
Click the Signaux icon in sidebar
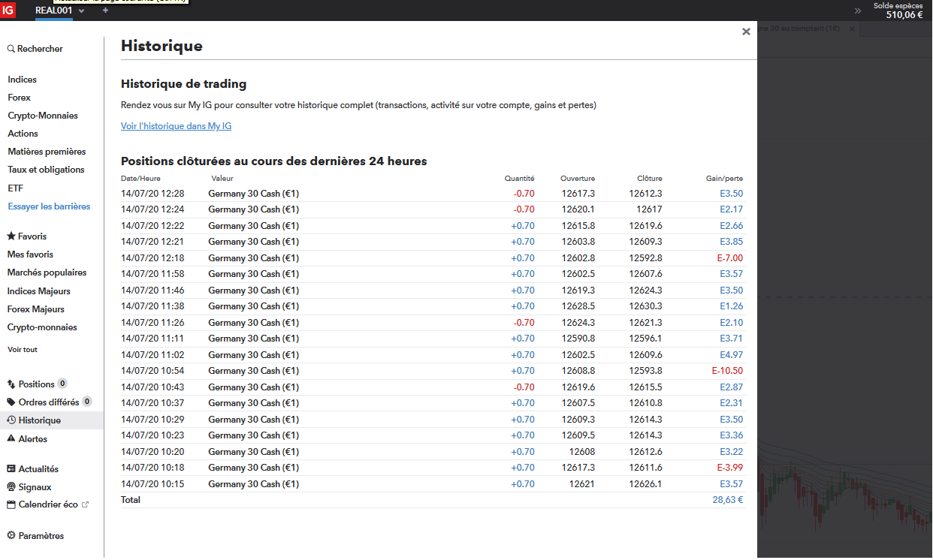(x=11, y=487)
